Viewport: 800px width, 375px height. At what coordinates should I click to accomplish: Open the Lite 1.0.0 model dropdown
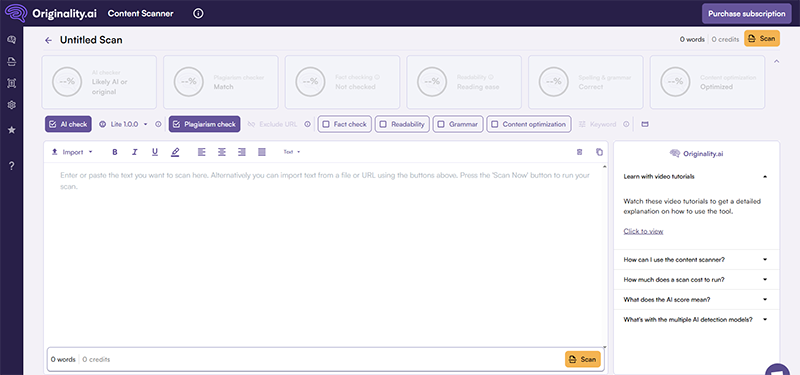(123, 124)
